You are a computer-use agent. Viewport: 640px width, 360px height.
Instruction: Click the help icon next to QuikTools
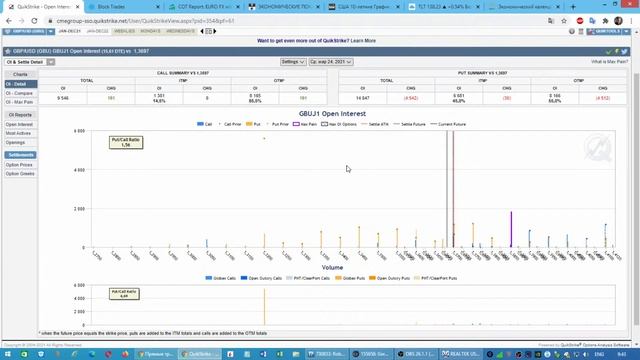click(x=572, y=31)
